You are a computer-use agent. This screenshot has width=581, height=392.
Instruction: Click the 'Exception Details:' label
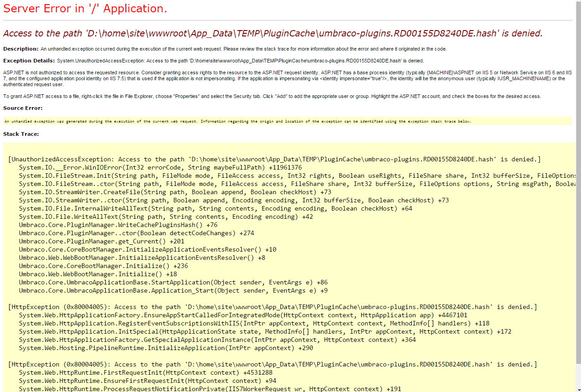coord(29,61)
